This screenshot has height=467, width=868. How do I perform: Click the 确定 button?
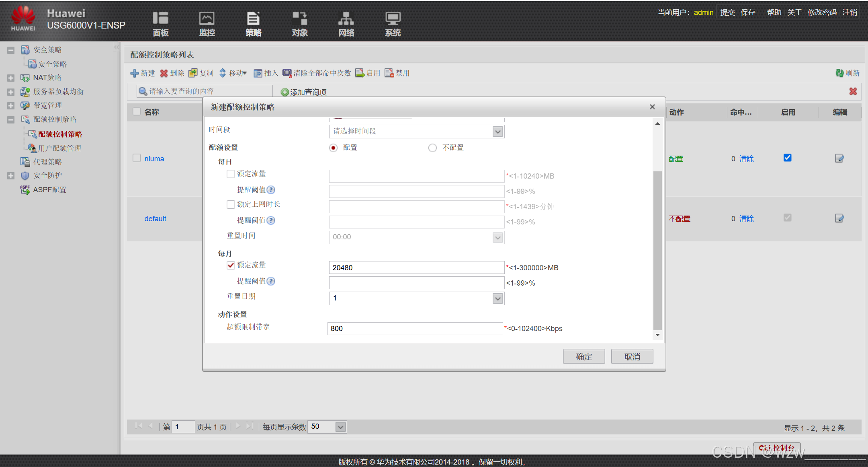583,356
